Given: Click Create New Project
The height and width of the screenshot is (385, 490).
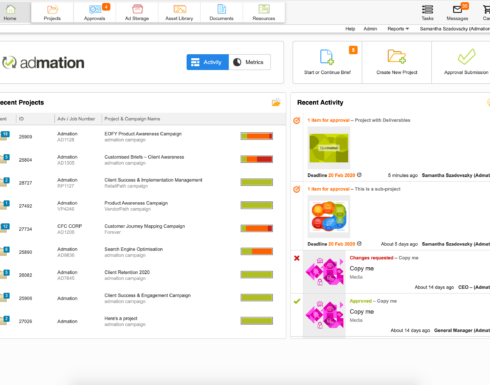Looking at the screenshot, I should pyautogui.click(x=397, y=62).
